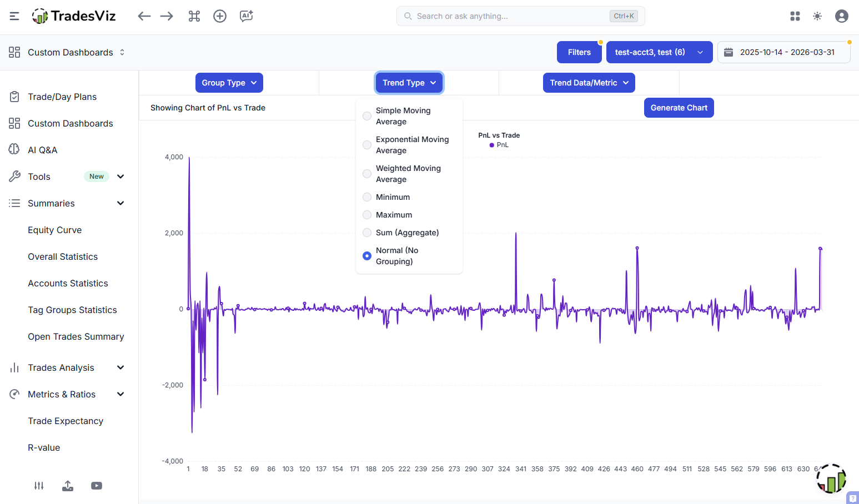
Task: Open Equity Curve in sidebar
Action: (x=54, y=230)
